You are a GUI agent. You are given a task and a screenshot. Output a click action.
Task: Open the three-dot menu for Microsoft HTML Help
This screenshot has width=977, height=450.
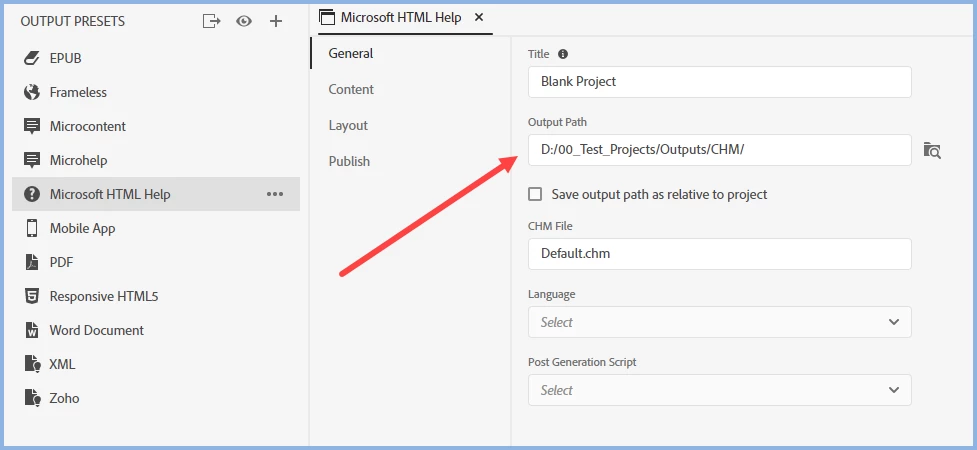coord(275,194)
